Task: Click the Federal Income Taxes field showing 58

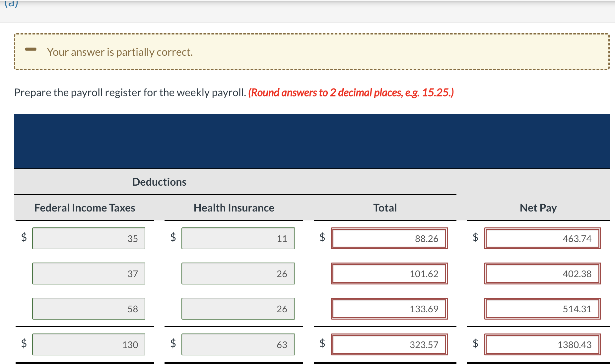Action: (89, 309)
